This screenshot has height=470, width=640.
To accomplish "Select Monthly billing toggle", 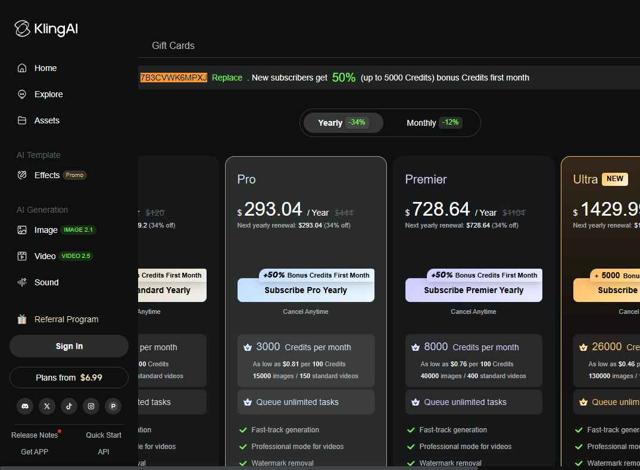I will point(433,122).
